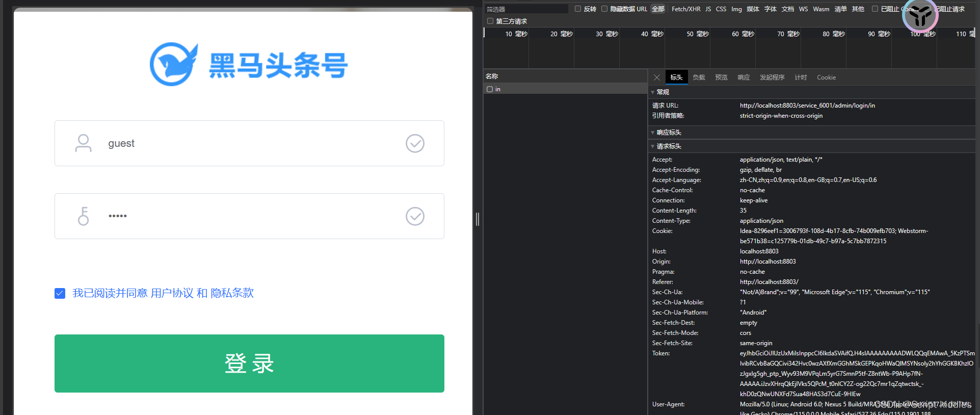Click the floating circular Y-shaped overlay icon

click(920, 15)
